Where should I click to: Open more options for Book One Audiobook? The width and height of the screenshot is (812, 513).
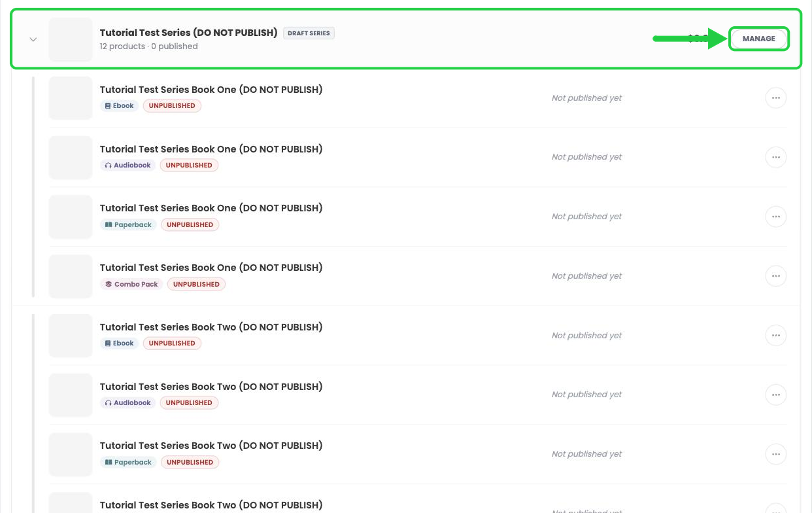click(x=775, y=157)
